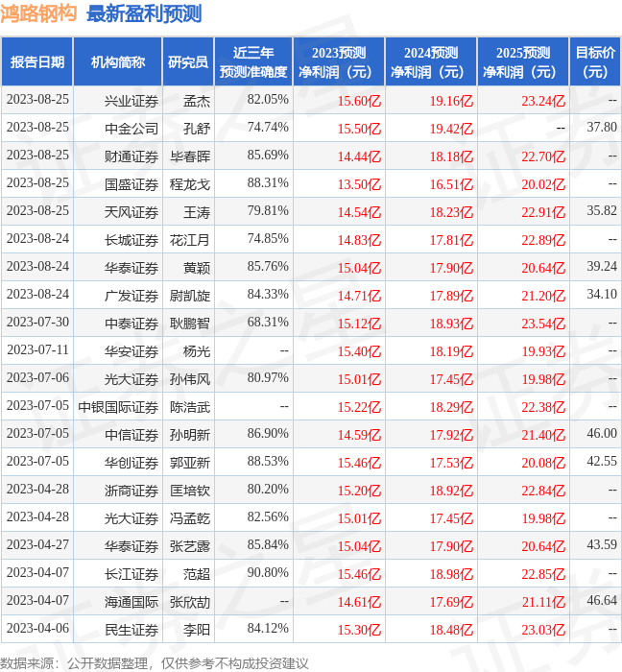Click researcher name 杨光

click(x=197, y=351)
